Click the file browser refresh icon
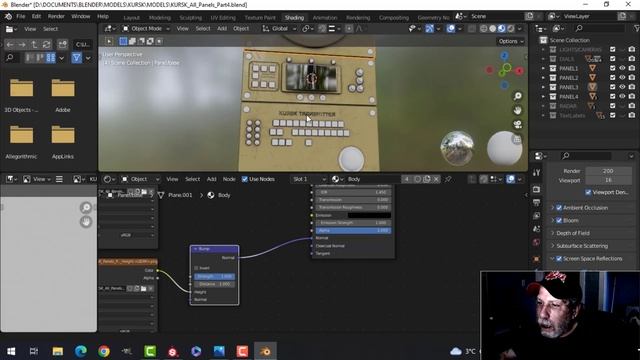The image size is (640, 360). point(47,44)
